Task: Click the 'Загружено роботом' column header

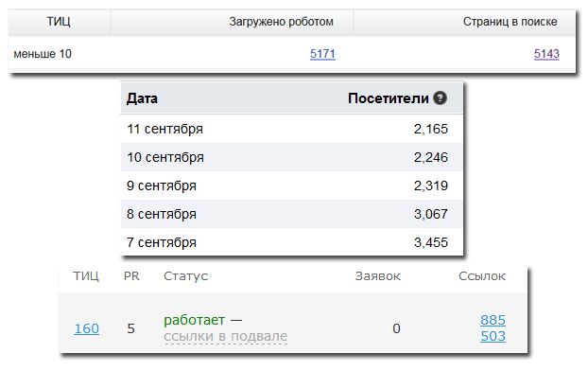Action: [x=282, y=22]
